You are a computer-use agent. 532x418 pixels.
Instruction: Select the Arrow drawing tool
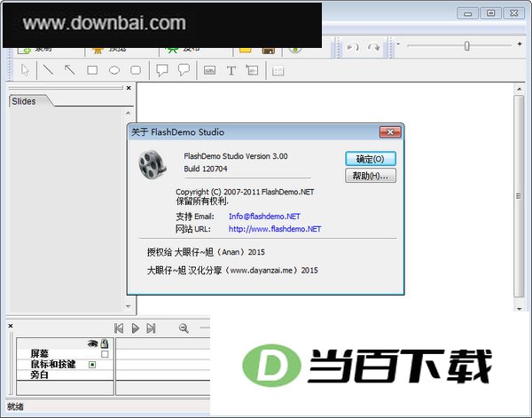tap(70, 70)
